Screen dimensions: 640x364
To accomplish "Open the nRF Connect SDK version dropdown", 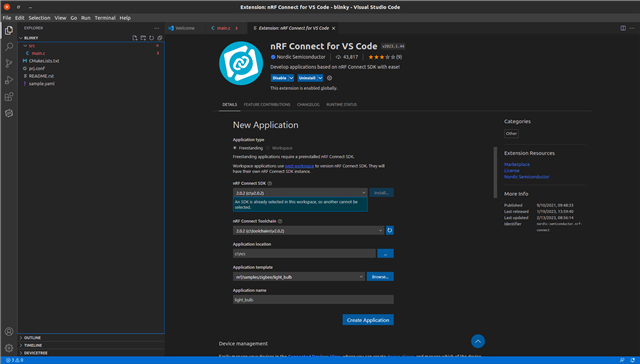I will pos(300,193).
